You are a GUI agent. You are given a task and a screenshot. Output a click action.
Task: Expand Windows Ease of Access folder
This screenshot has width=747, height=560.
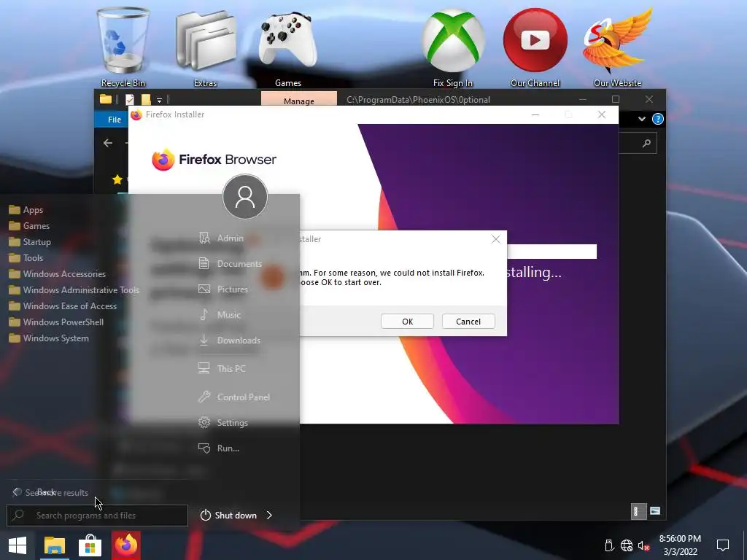tap(63, 306)
